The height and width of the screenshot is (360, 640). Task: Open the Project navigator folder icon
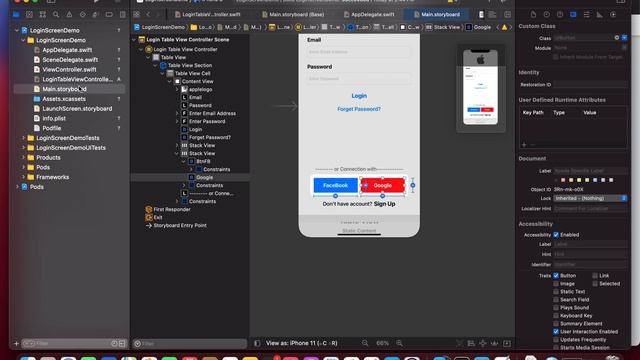(16, 15)
